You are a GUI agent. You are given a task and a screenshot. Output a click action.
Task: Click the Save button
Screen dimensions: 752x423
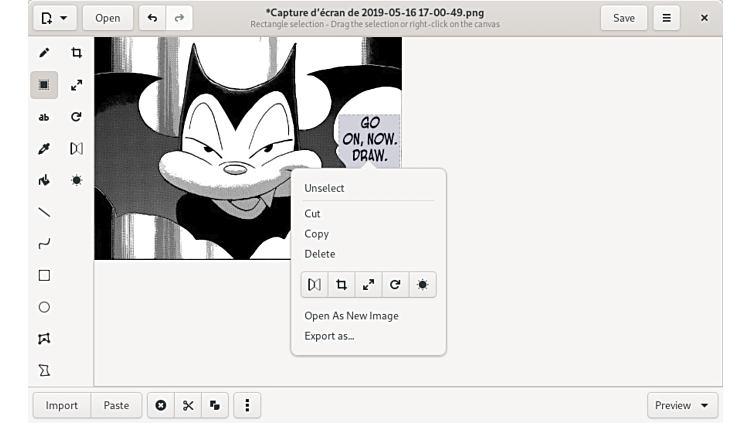[623, 18]
